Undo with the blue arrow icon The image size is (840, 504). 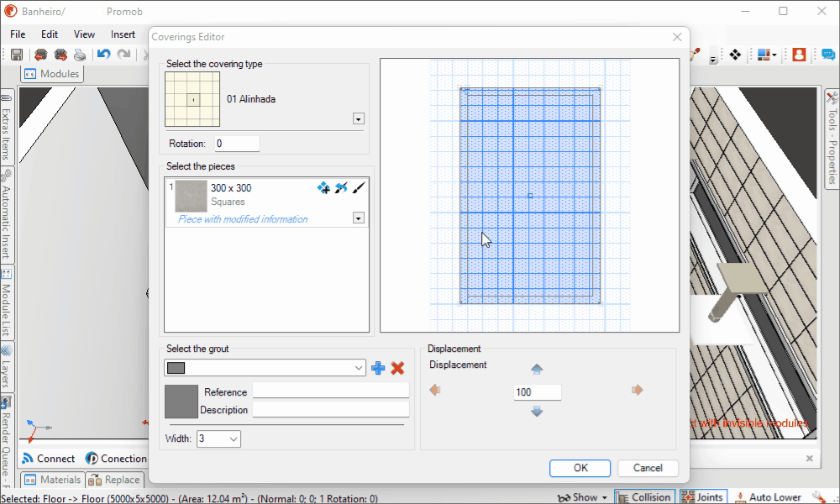click(104, 54)
